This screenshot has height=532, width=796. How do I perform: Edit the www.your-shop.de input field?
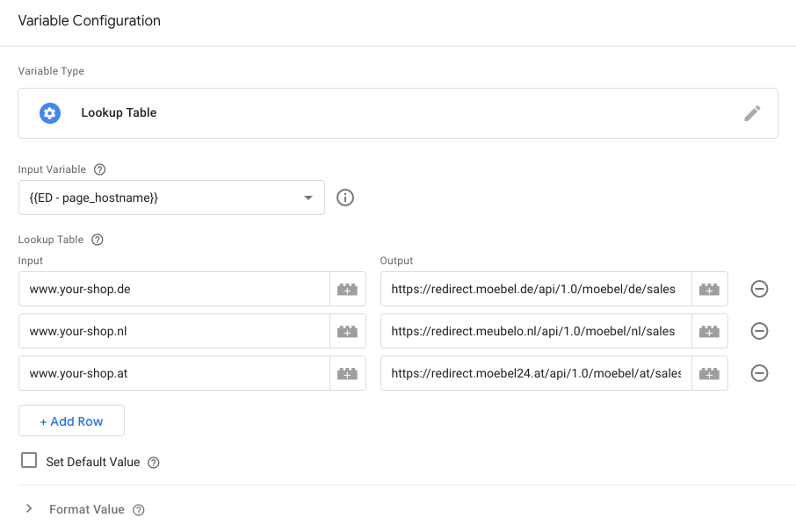pos(174,289)
